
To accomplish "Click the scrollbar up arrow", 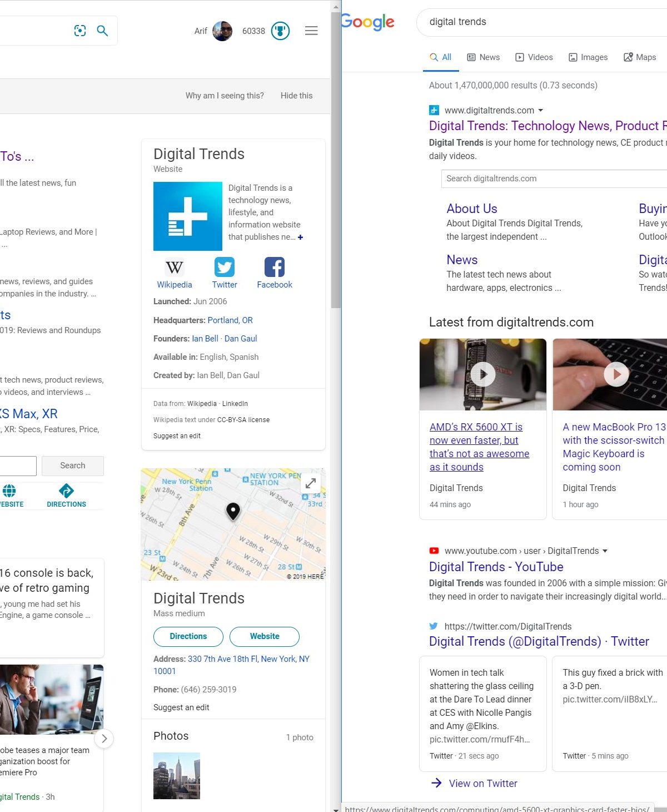I will click(336, 7).
